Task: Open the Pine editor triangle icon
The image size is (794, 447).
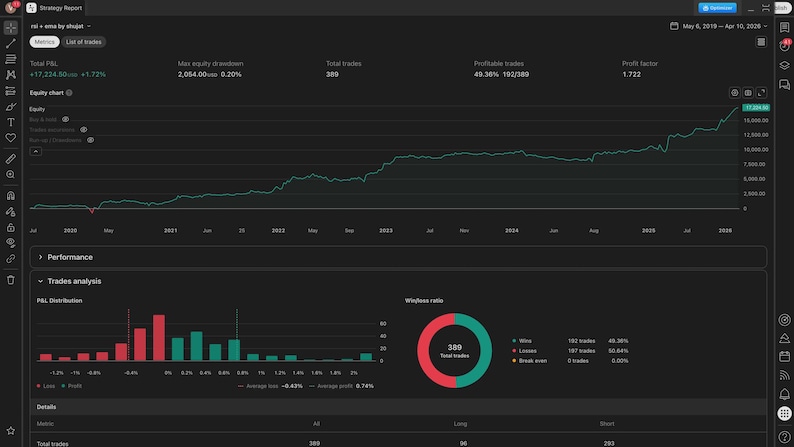Action: click(784, 338)
